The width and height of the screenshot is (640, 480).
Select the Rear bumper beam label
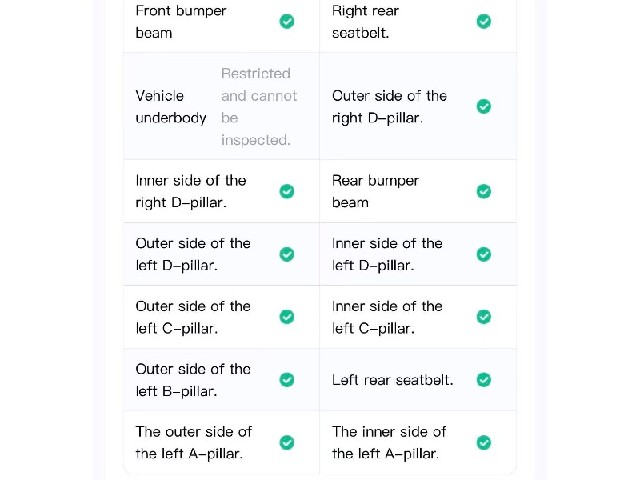pyautogui.click(x=375, y=191)
